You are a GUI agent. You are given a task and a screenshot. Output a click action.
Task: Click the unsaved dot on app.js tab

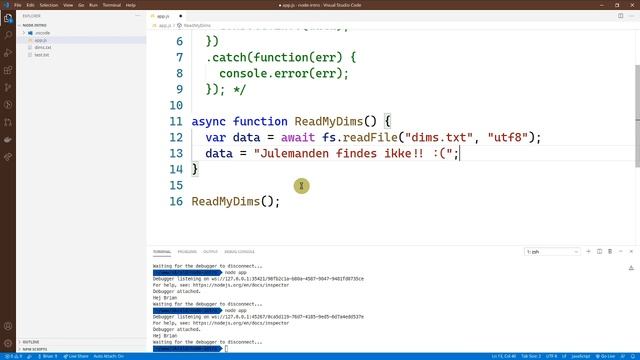(180, 16)
